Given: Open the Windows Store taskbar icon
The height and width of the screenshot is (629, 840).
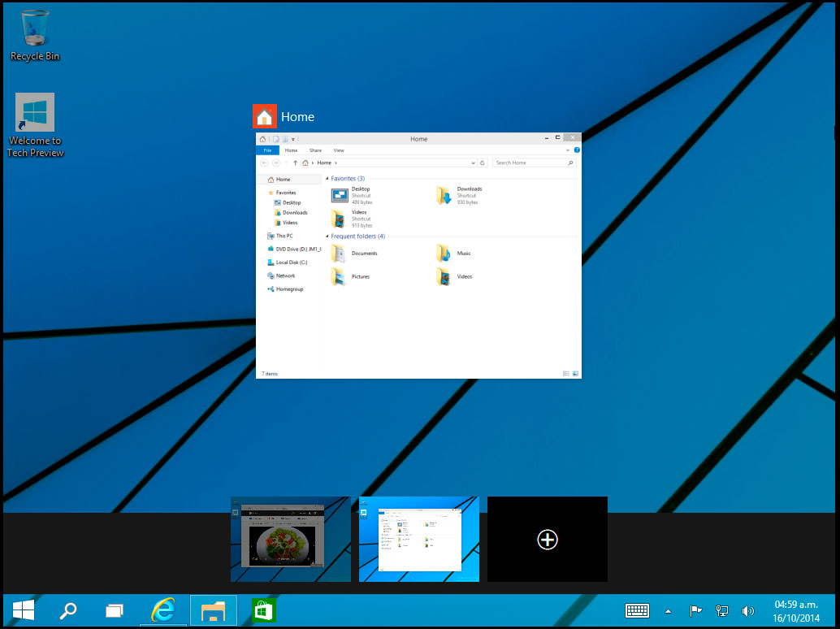Looking at the screenshot, I should [263, 610].
